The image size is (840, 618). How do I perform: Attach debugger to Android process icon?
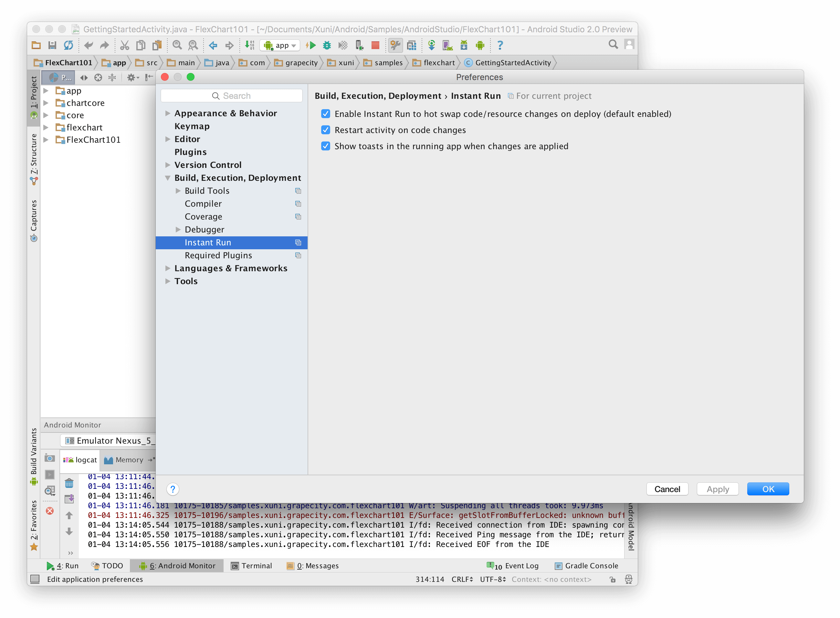(359, 45)
